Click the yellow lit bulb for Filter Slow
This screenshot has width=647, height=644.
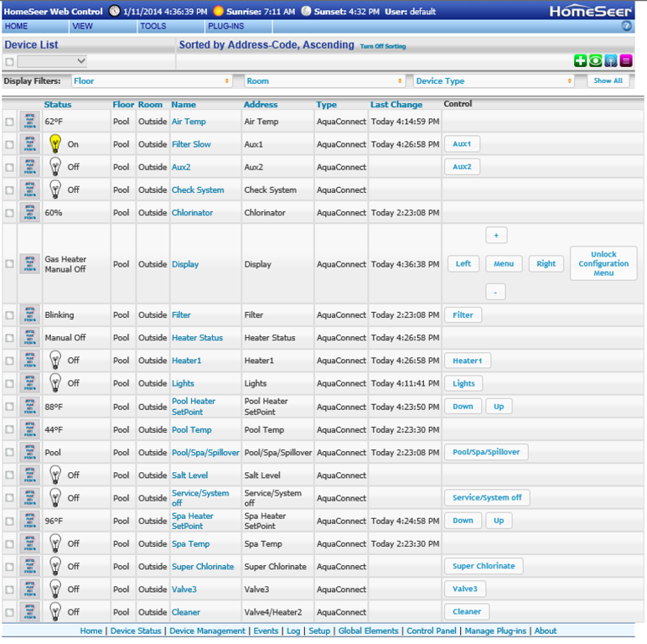[x=55, y=143]
